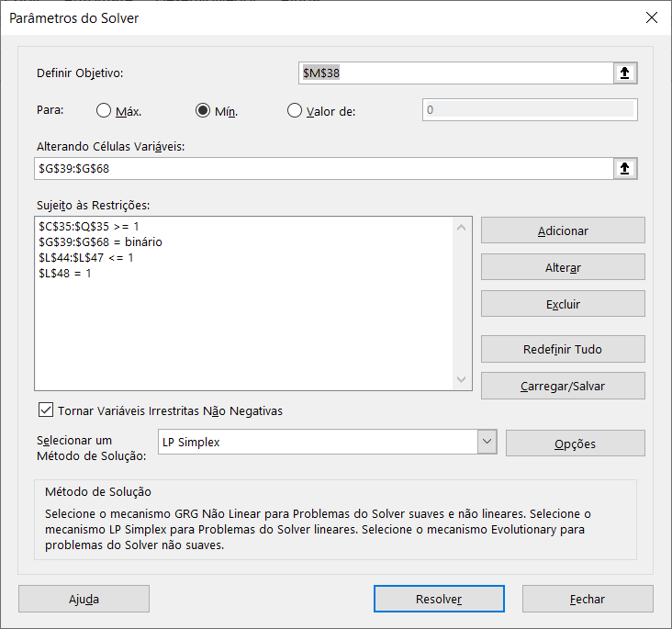Select the $G$39:$G$68 = binário constraint

pyautogui.click(x=100, y=241)
